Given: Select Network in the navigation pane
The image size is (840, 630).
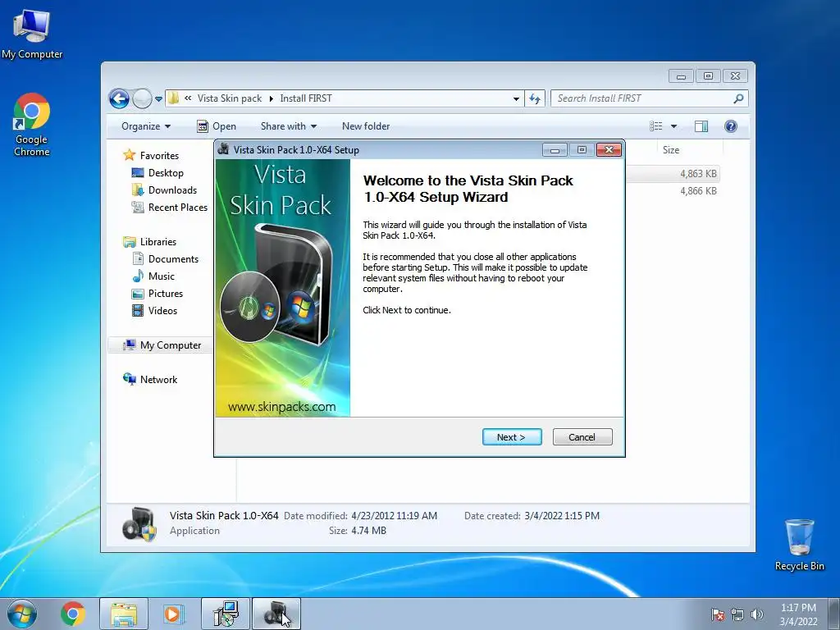Looking at the screenshot, I should coord(149,380).
